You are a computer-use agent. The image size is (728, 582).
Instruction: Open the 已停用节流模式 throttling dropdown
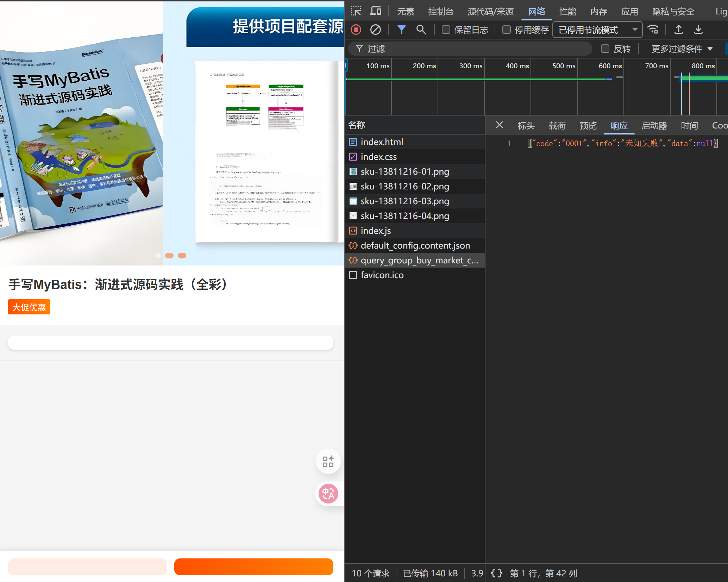(x=597, y=30)
